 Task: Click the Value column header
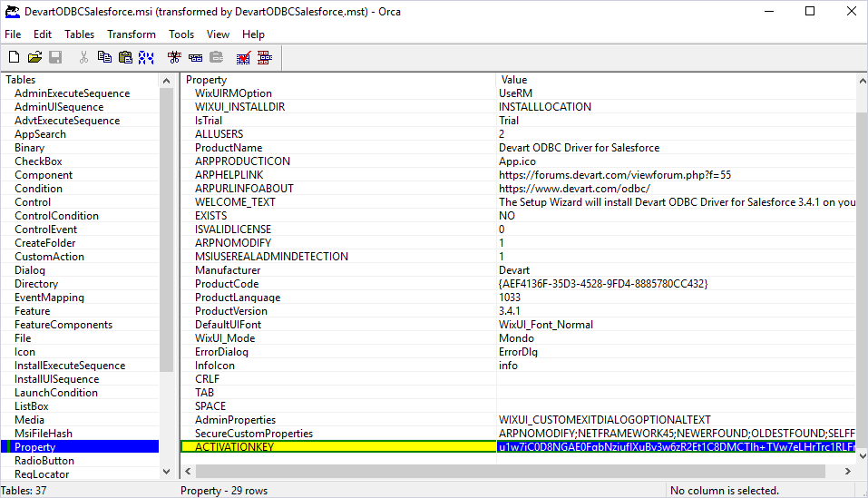tap(676, 80)
